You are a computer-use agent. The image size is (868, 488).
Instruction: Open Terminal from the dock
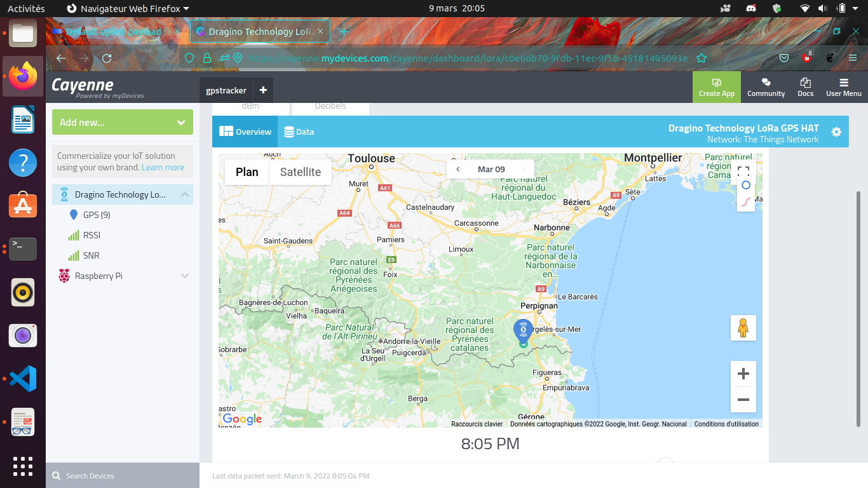tap(23, 249)
